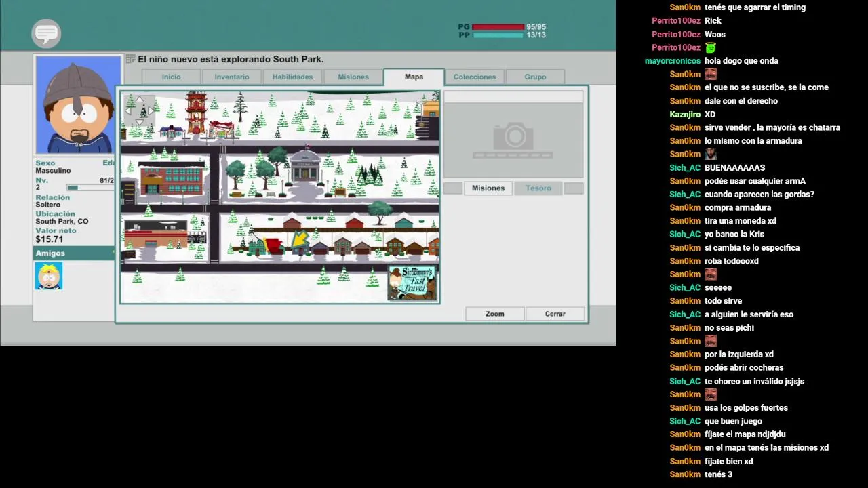Click the green emote from Perrito100ez
The width and height of the screenshot is (868, 488).
click(x=710, y=47)
